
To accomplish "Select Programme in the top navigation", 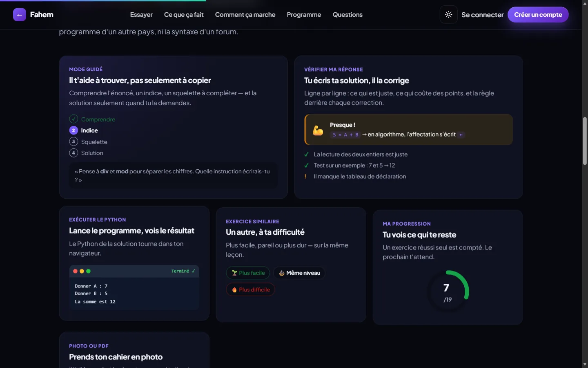I will point(304,15).
